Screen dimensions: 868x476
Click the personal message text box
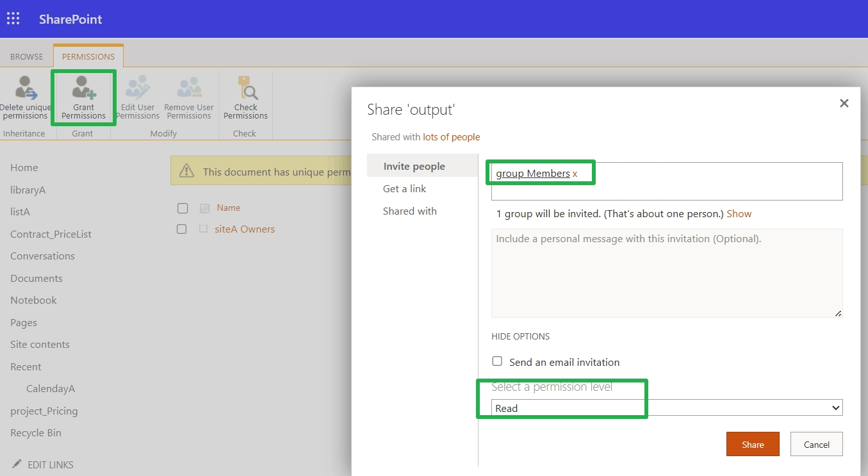click(666, 274)
